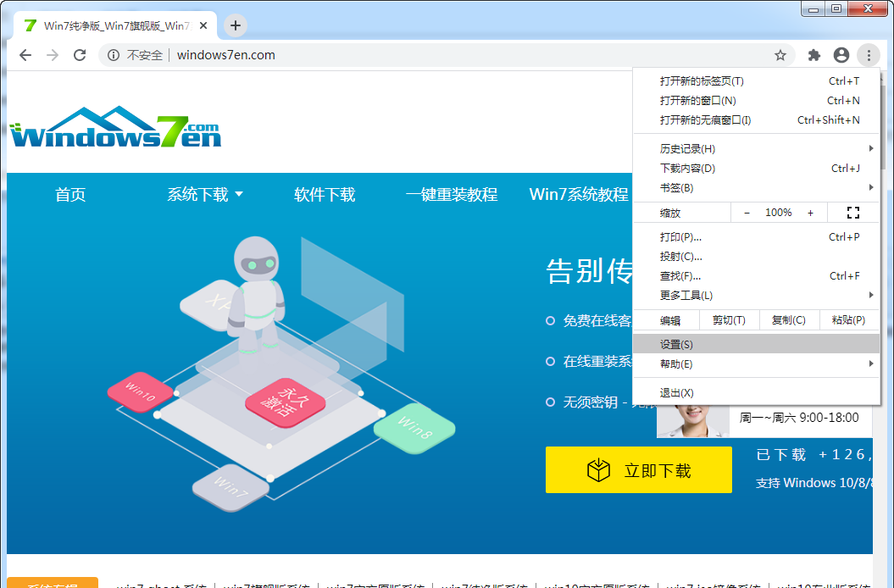Open the 软件下载 nav link
This screenshot has height=588, width=894.
tap(325, 195)
